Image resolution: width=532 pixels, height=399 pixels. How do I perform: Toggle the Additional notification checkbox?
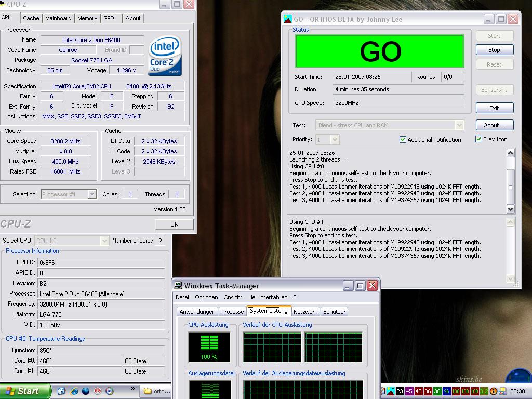403,139
